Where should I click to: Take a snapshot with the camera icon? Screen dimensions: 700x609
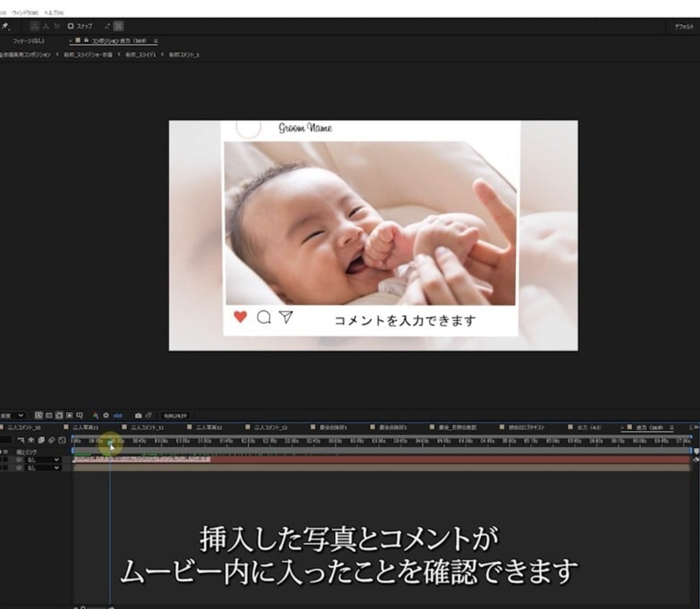point(138,416)
